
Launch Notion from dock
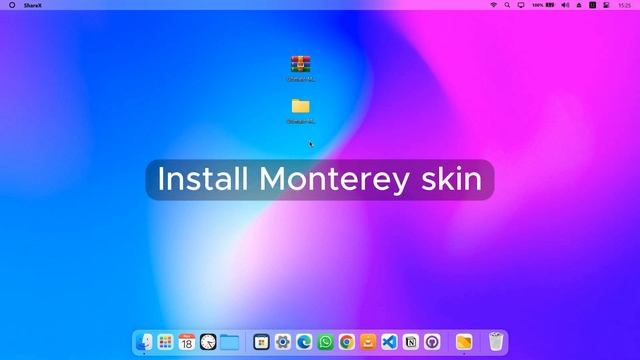tap(411, 342)
